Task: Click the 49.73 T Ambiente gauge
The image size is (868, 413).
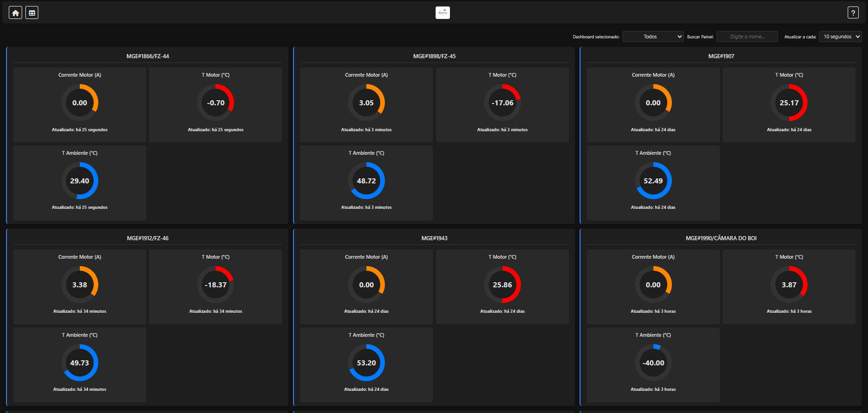Action: click(80, 363)
